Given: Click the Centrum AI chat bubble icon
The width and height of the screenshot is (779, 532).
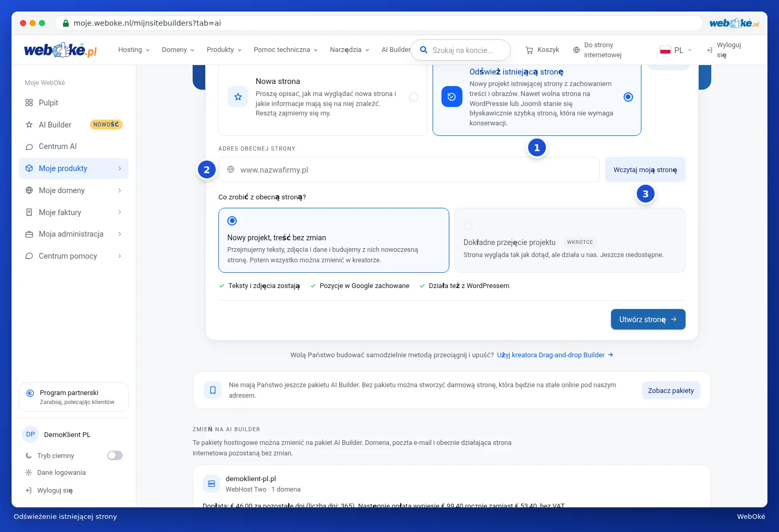Looking at the screenshot, I should click(29, 147).
